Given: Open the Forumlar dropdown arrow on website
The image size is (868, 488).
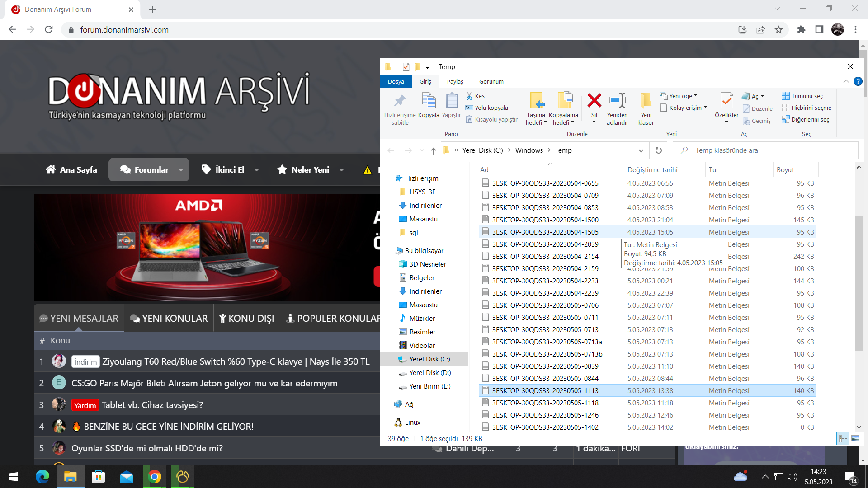Looking at the screenshot, I should [181, 170].
